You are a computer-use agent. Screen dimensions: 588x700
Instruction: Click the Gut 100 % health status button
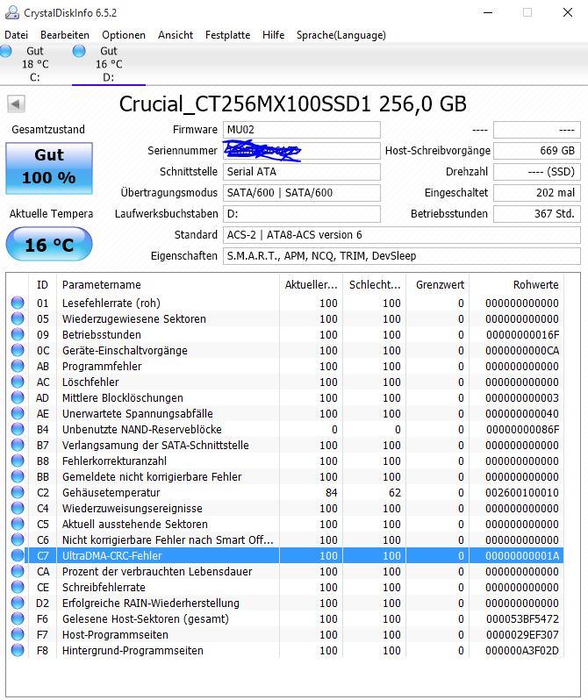coord(49,168)
